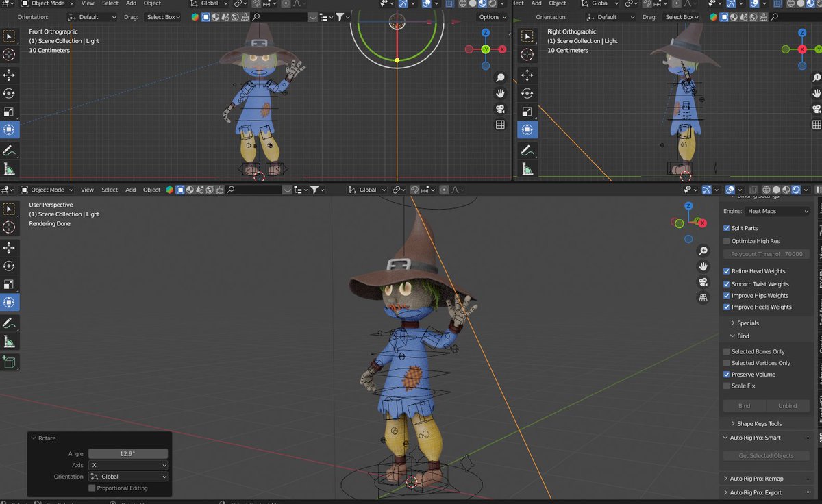Expand Shape Keys Tools section
Screen dimensions: 822x504
point(756,424)
